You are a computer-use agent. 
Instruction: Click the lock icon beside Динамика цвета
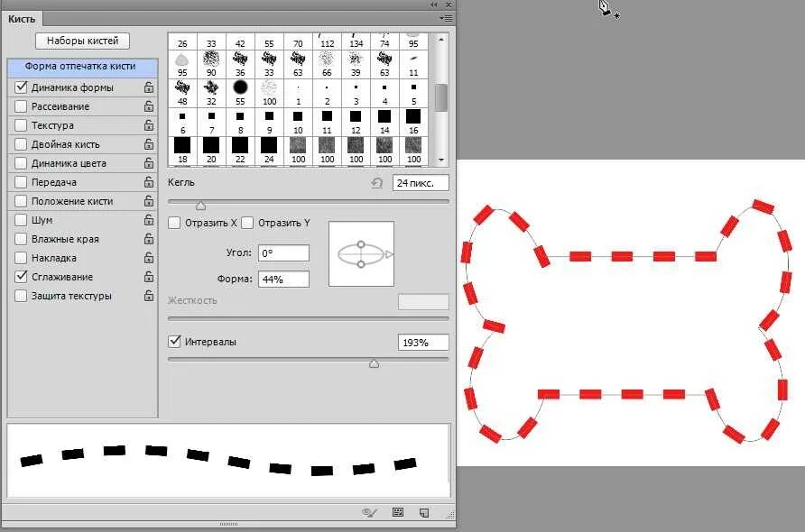(149, 163)
